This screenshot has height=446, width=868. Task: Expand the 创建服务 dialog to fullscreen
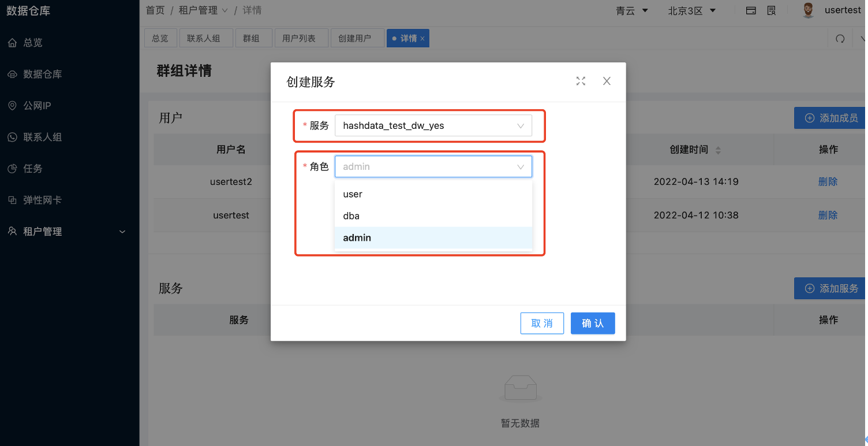(581, 81)
